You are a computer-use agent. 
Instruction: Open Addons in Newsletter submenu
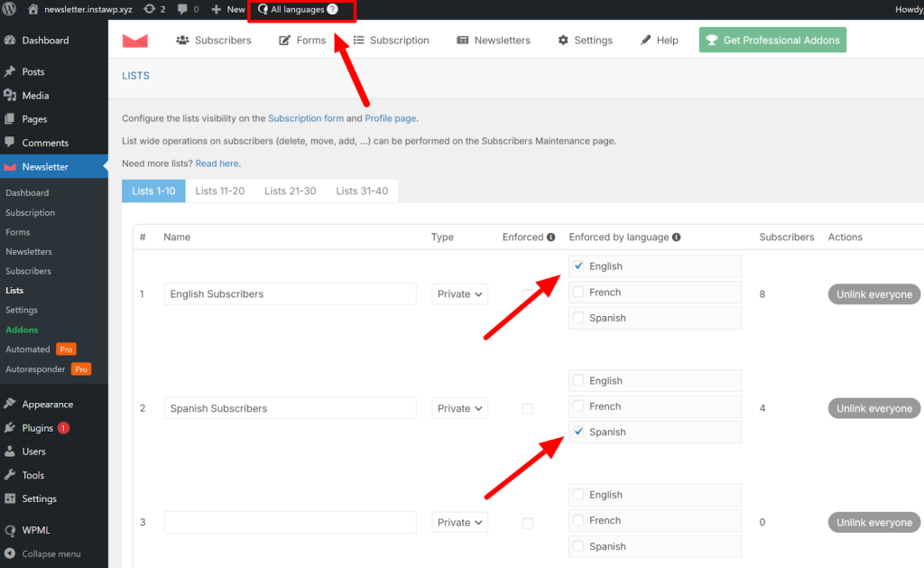[22, 330]
